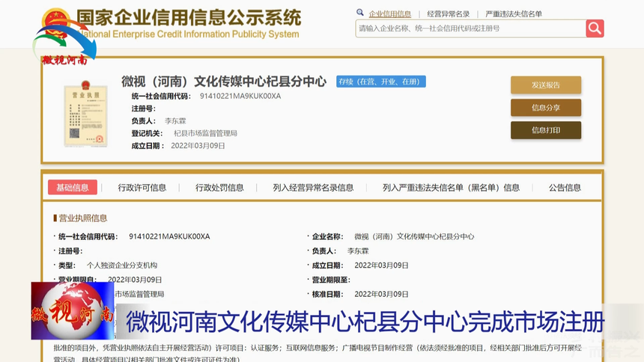Open the 企业信用信息 link
Screen dimensions: 644x362
click(x=389, y=14)
